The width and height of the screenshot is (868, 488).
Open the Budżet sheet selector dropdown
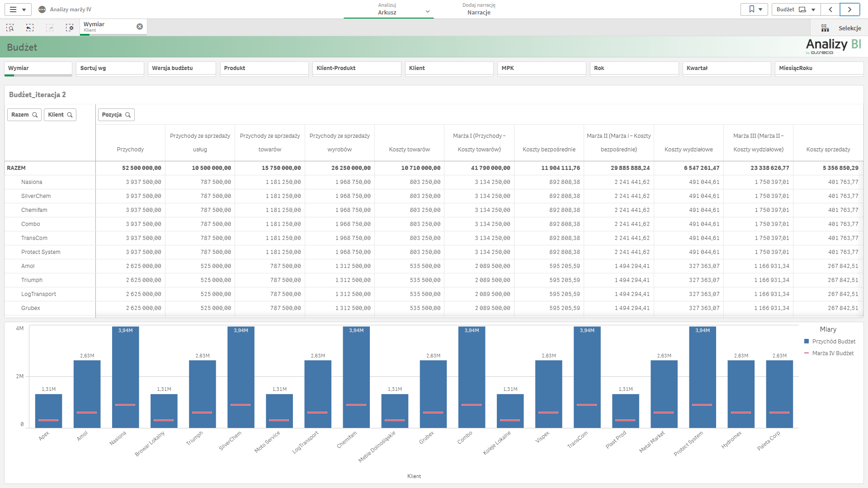pyautogui.click(x=796, y=9)
